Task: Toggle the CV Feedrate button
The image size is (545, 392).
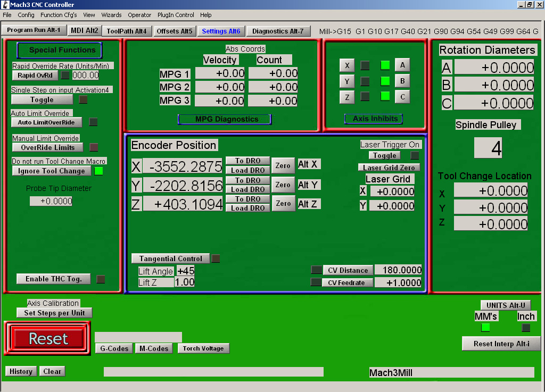Action: [x=348, y=282]
